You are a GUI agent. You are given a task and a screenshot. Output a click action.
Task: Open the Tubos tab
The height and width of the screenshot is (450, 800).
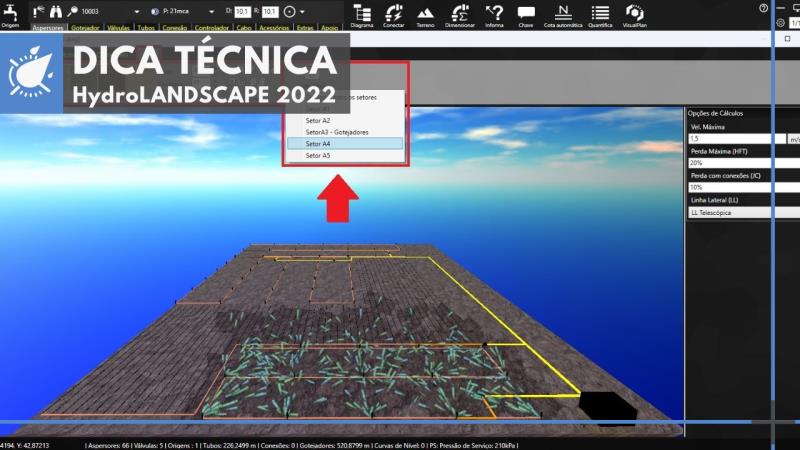point(146,28)
